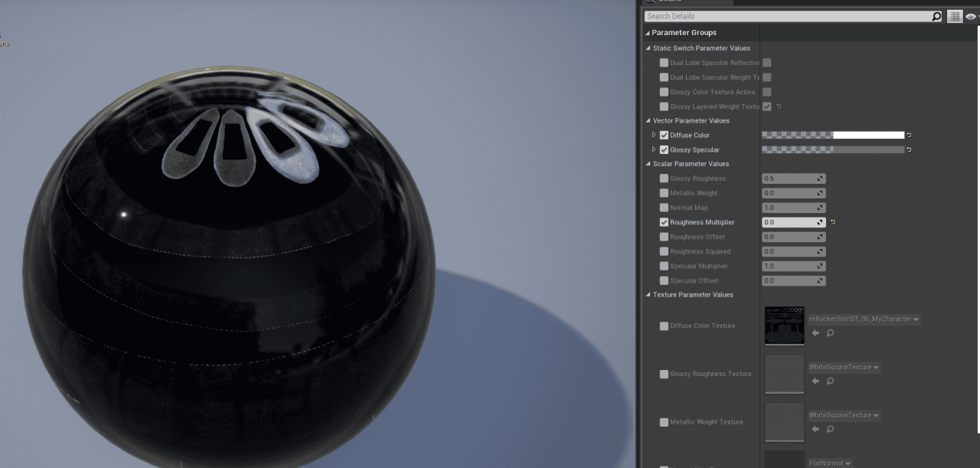Enable the Glossy Roughness override checkbox

664,178
